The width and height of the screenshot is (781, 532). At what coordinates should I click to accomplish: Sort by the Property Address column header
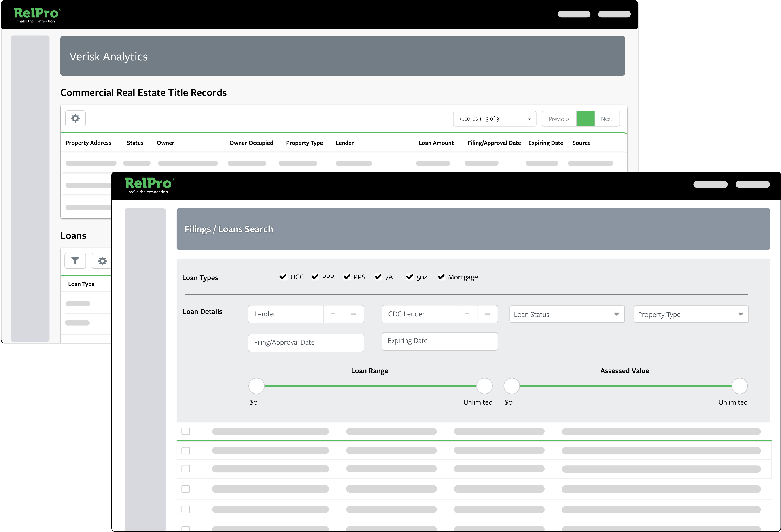point(88,143)
